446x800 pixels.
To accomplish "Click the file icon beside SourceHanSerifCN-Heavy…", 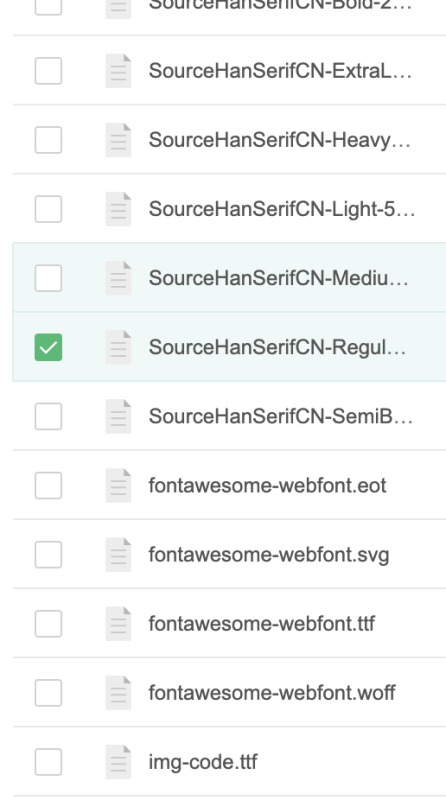I will point(118,140).
